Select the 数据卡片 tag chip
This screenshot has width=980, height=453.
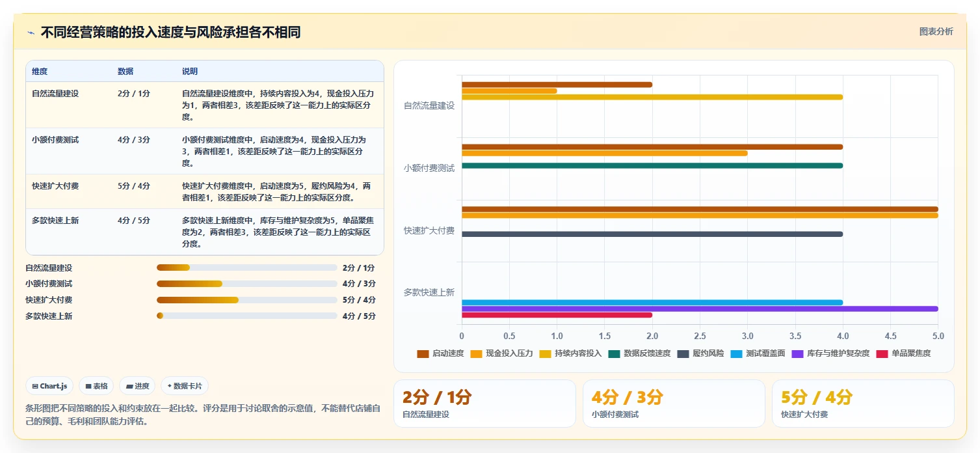point(185,386)
